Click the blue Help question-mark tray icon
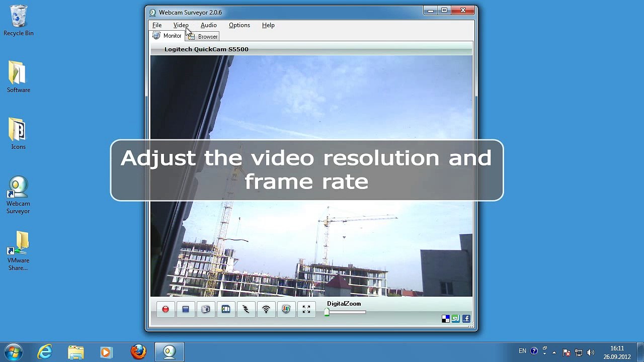Image resolution: width=644 pixels, height=362 pixels. click(x=534, y=351)
